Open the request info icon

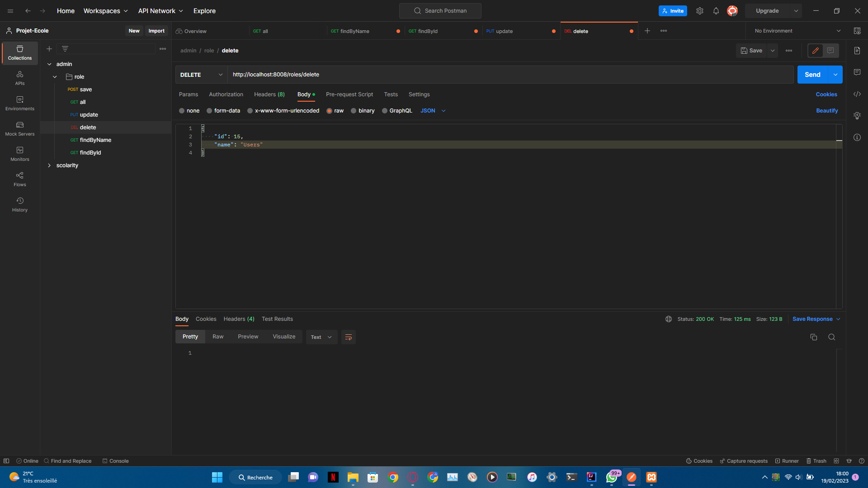click(857, 137)
